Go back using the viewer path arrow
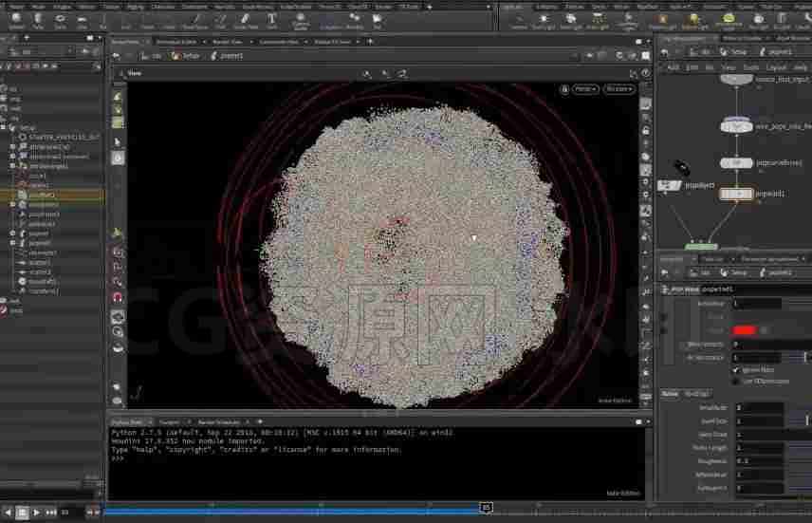This screenshot has height=523, width=812. click(x=116, y=55)
